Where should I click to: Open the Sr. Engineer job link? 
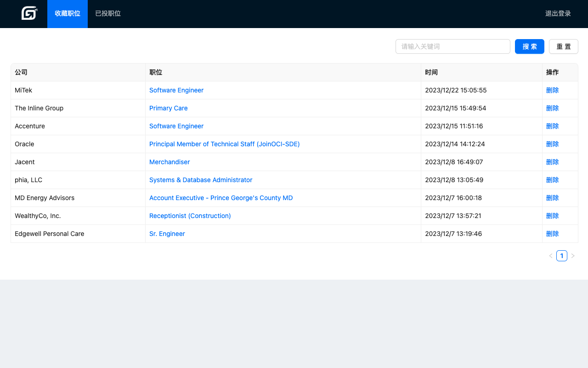pyautogui.click(x=167, y=234)
